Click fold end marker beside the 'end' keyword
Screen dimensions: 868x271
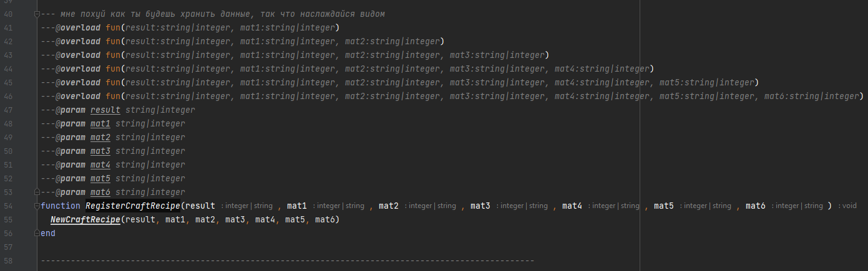tap(37, 234)
